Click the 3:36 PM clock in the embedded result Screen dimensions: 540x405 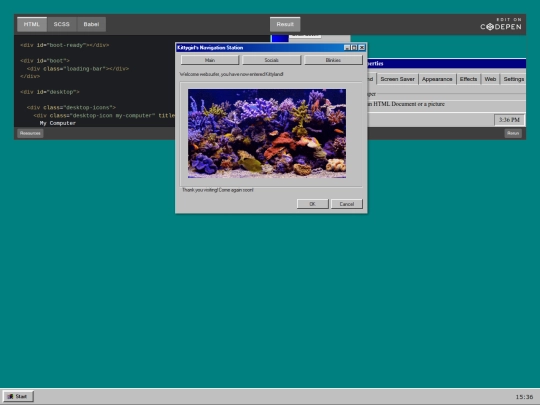(509, 120)
